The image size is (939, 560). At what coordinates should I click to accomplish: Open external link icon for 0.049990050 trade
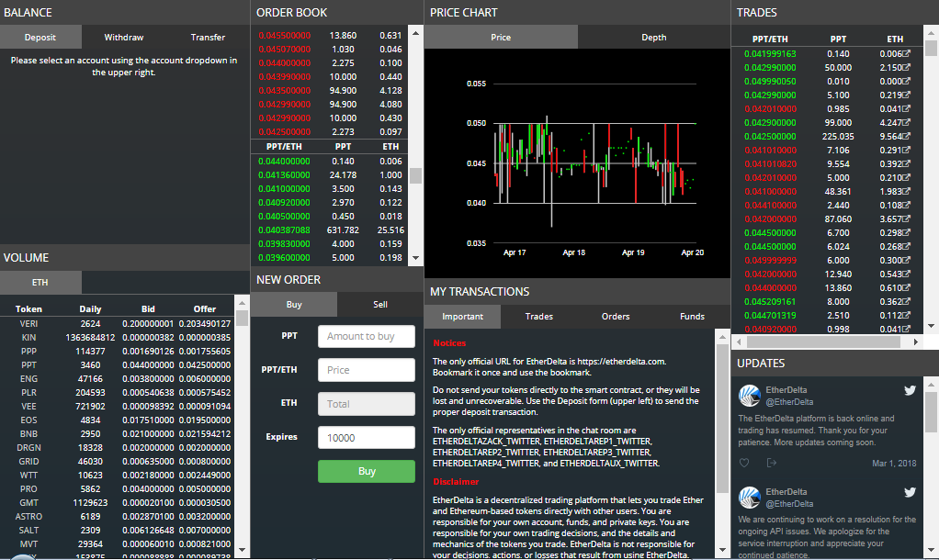click(x=907, y=81)
